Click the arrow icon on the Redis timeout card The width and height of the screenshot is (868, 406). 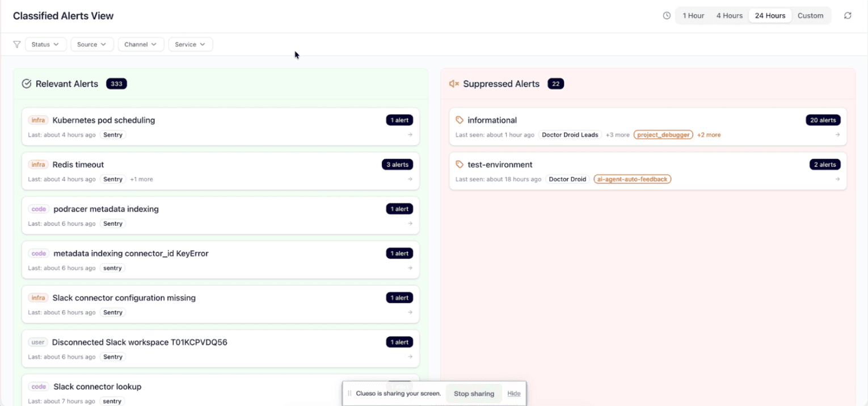point(410,179)
